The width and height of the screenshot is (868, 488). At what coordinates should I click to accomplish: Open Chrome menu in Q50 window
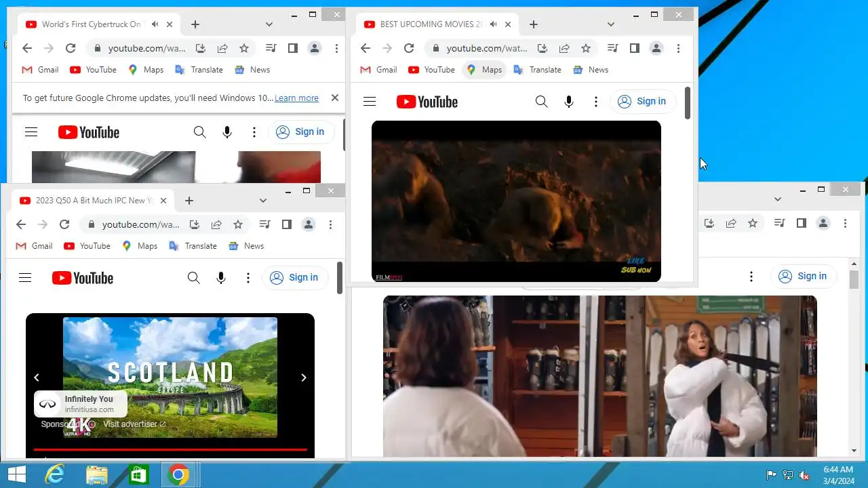point(330,224)
